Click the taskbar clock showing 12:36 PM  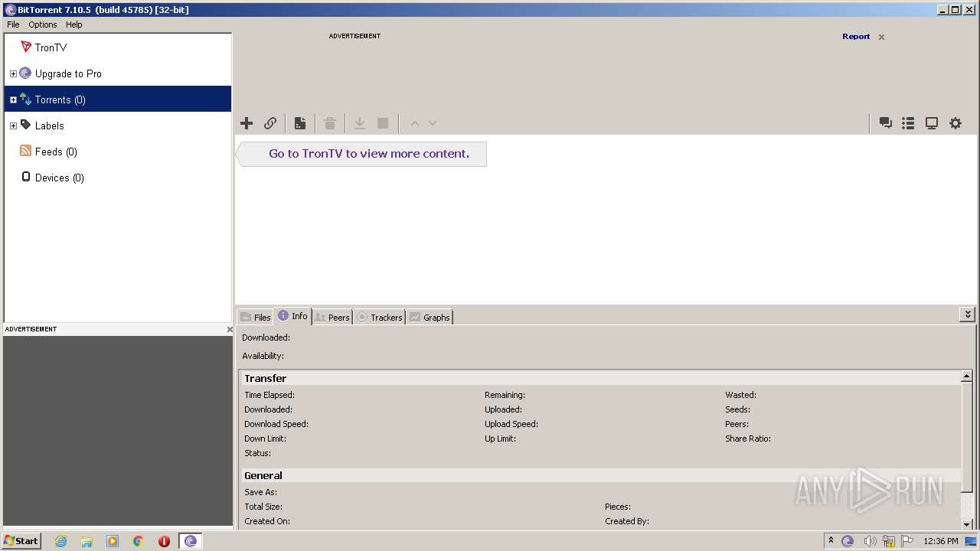(941, 541)
